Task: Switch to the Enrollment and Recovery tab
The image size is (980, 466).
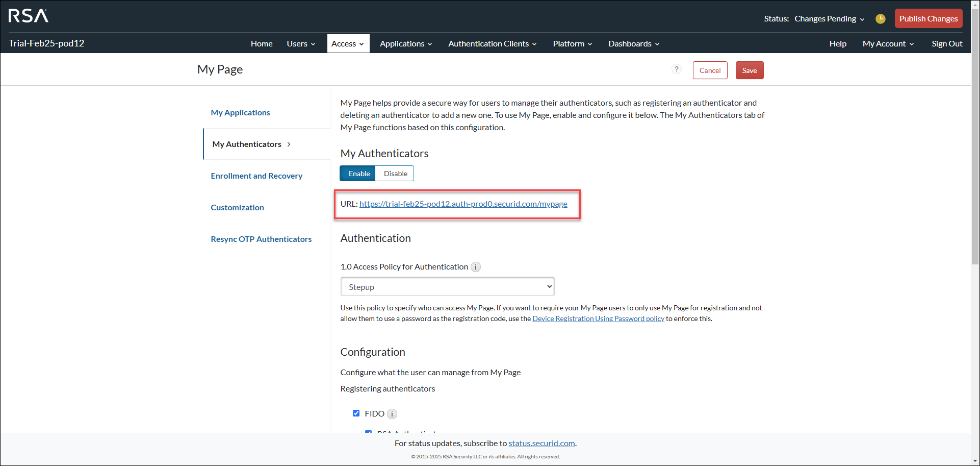Action: 256,176
